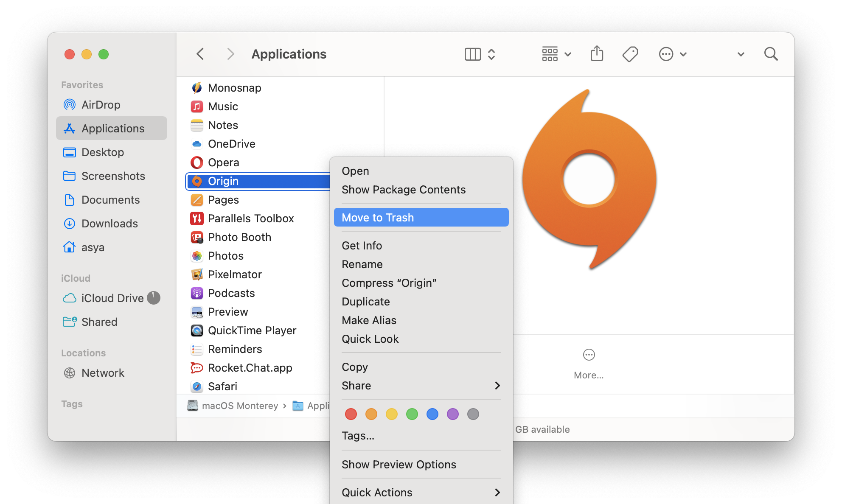Select the Downloads favorites item
The width and height of the screenshot is (842, 504).
click(109, 223)
